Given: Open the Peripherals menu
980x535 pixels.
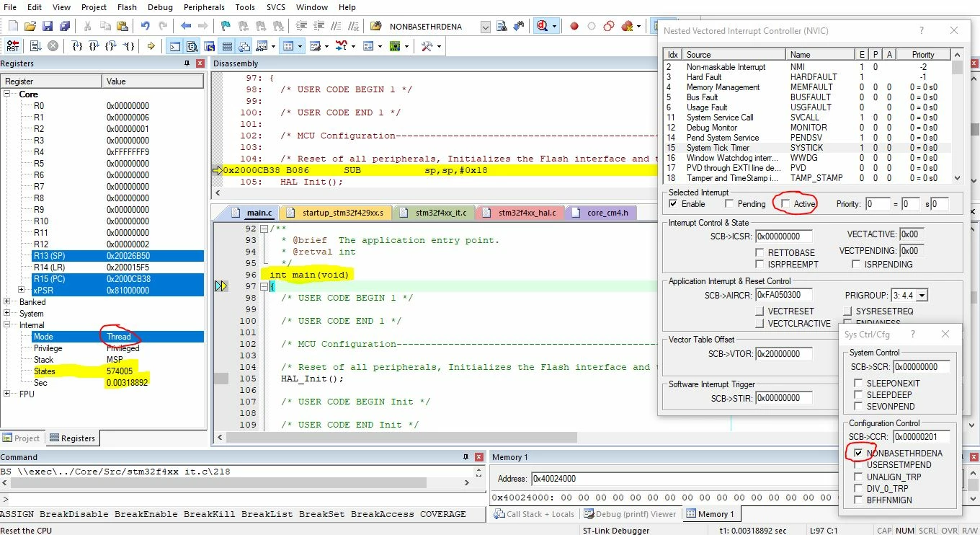Looking at the screenshot, I should click(204, 7).
